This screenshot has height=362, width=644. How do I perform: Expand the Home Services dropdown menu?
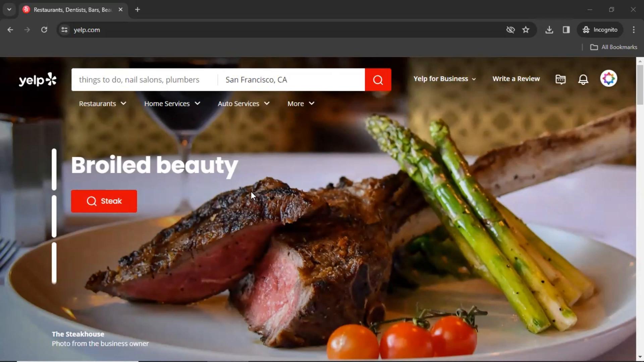172,104
